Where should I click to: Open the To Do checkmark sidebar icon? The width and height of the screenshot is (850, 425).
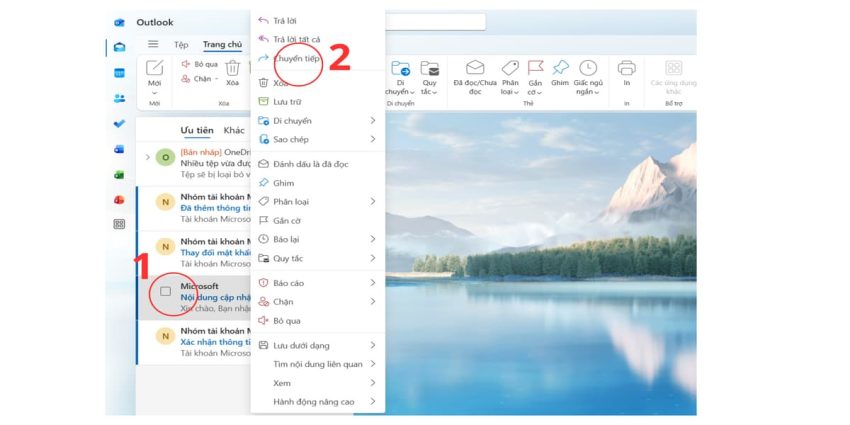point(119,124)
